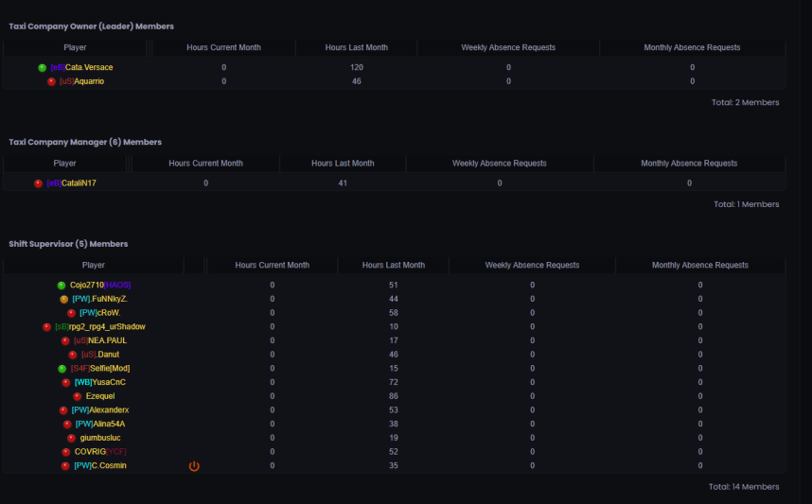Open player profile [eB]Cata.Versace
This screenshot has height=504, width=812.
coord(81,67)
